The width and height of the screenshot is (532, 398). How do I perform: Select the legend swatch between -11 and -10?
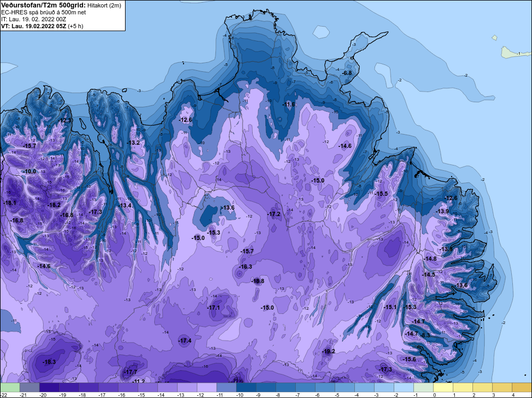click(226, 387)
